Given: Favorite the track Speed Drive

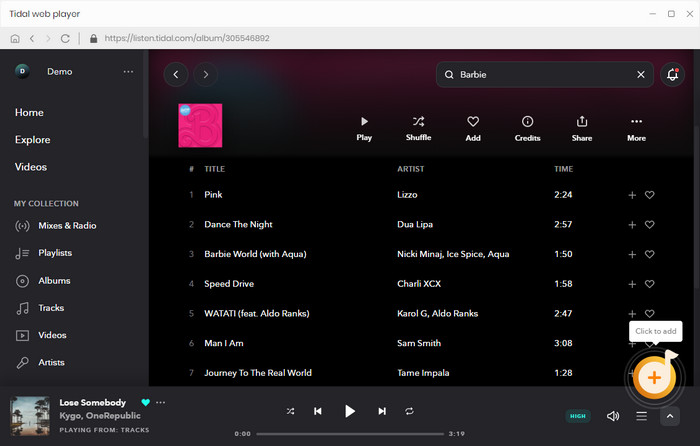Looking at the screenshot, I should (x=650, y=284).
